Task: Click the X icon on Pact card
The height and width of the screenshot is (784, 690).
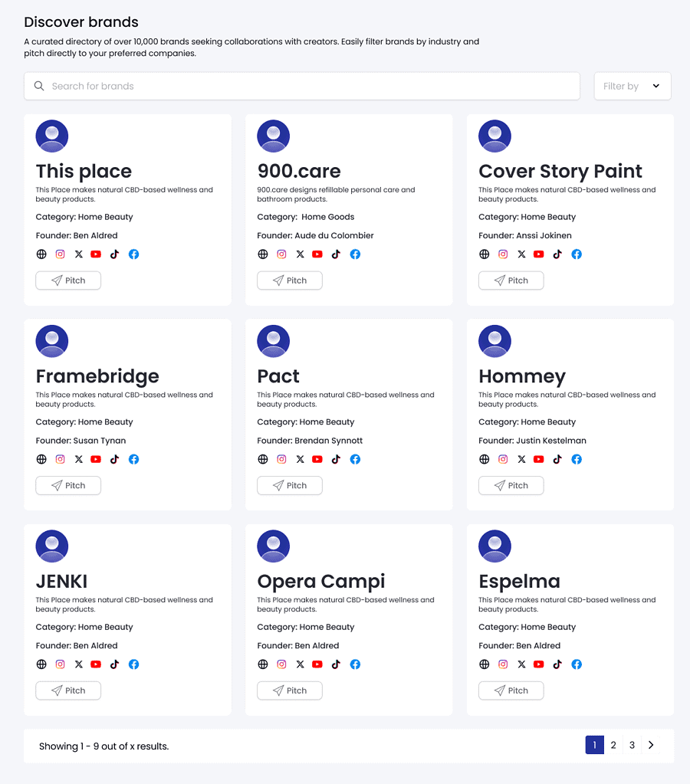Action: (x=301, y=459)
